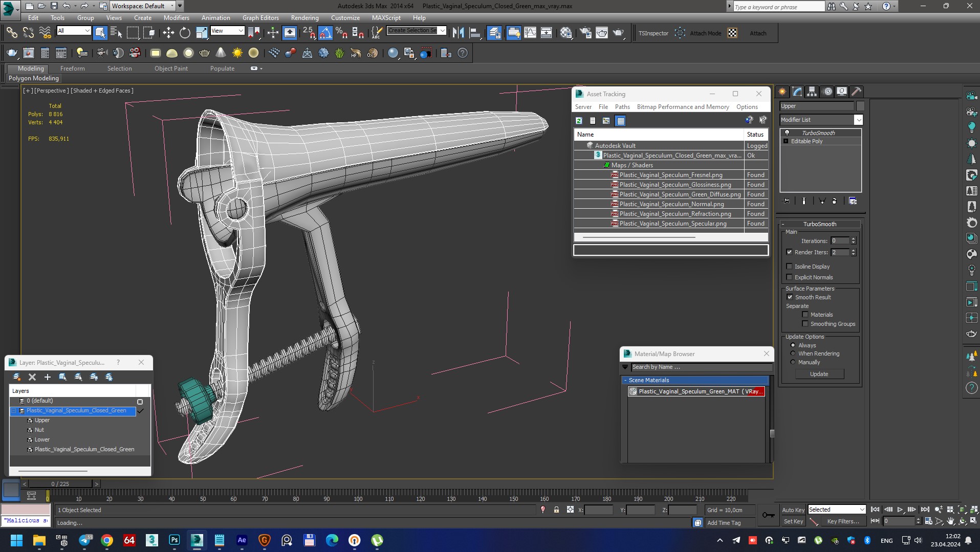980x552 pixels.
Task: Click the TSInspector button
Action: (653, 33)
